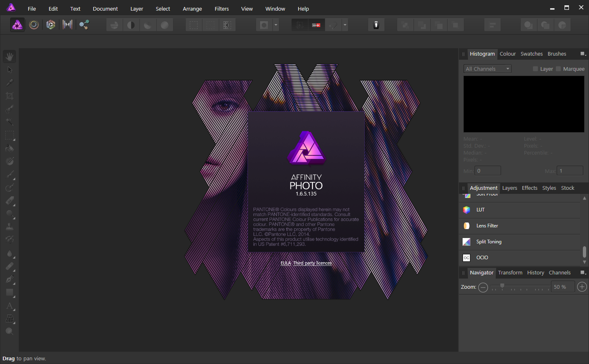Viewport: 589px width, 364px height.
Task: Enable the Marquee checkbox in Histogram
Action: pos(558,69)
